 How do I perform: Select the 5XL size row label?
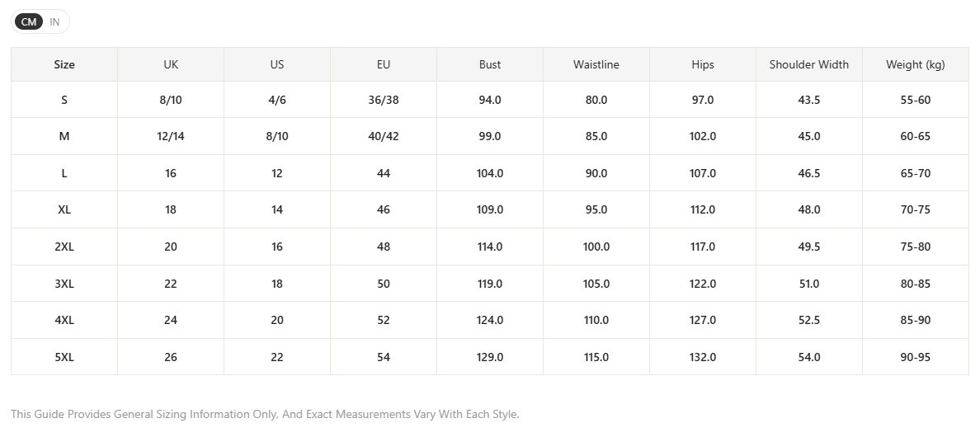click(x=64, y=357)
